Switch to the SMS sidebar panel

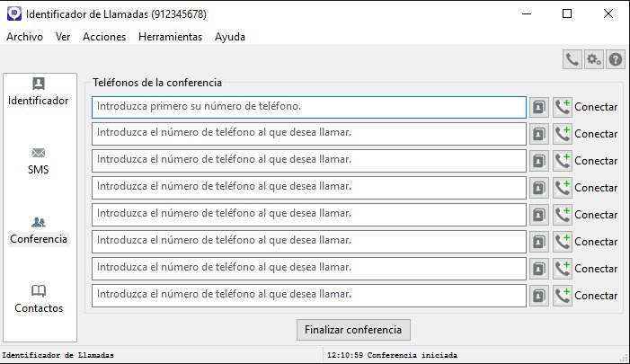39,160
